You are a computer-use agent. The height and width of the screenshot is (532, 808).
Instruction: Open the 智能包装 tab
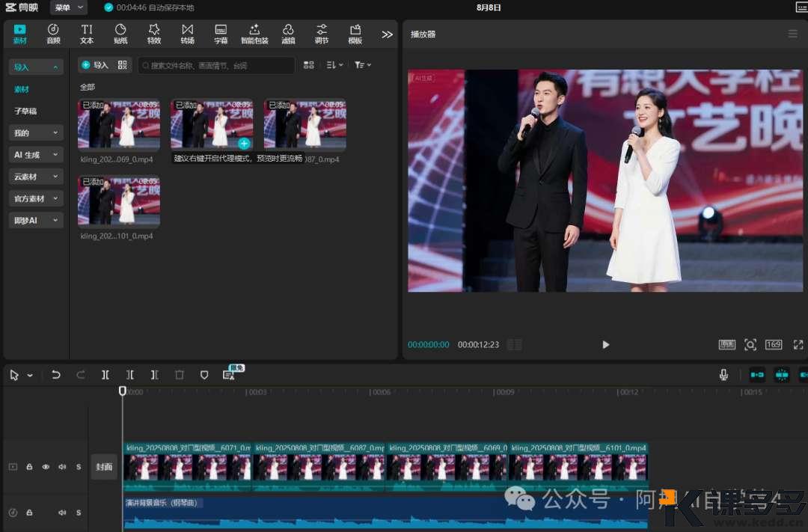(x=254, y=34)
